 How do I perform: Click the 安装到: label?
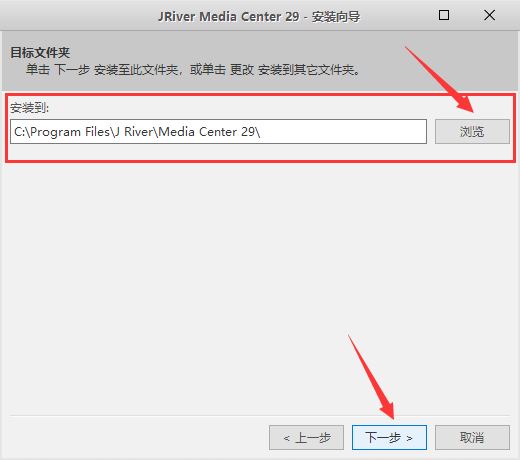tap(29, 108)
